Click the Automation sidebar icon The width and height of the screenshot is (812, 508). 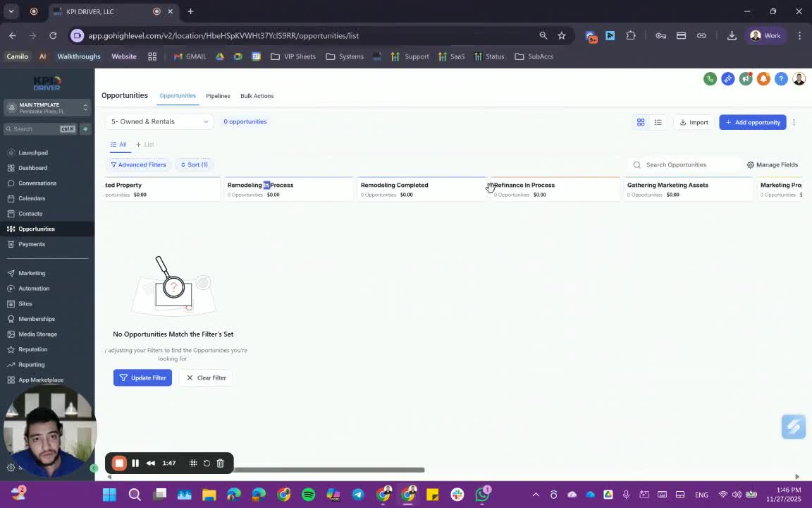click(x=11, y=288)
